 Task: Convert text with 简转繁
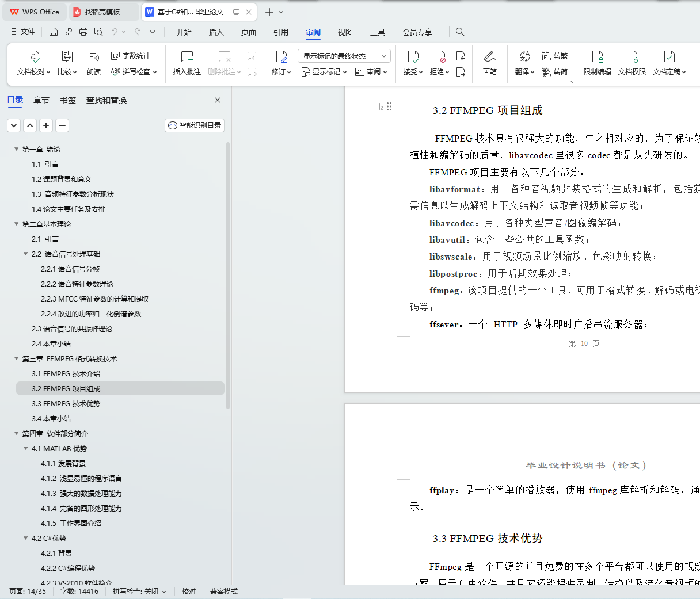click(x=554, y=56)
